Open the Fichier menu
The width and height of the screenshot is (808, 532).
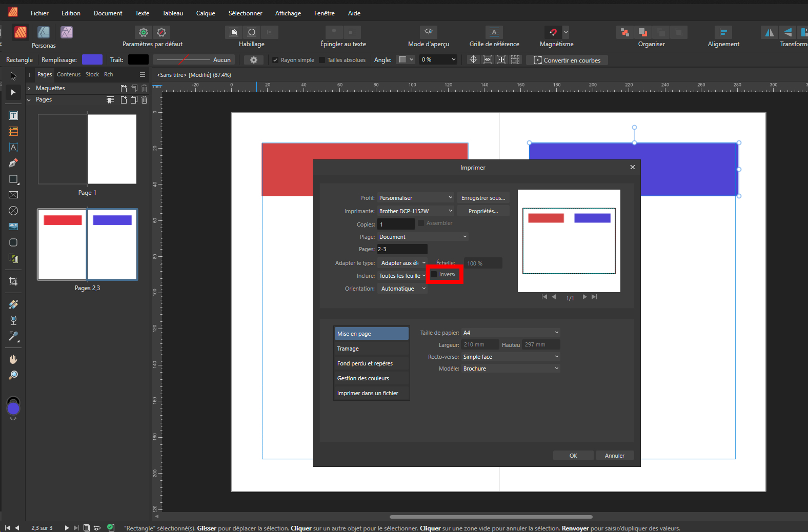[x=39, y=13]
